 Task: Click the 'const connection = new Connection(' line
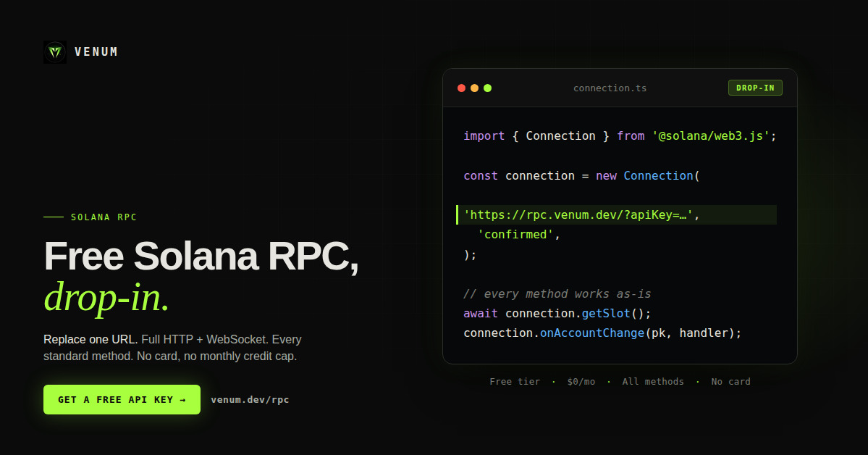(x=582, y=175)
